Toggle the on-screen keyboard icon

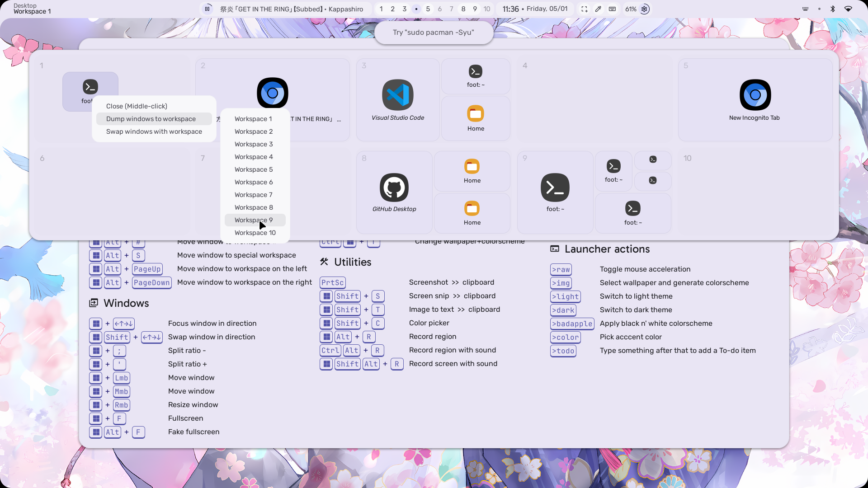(x=612, y=9)
